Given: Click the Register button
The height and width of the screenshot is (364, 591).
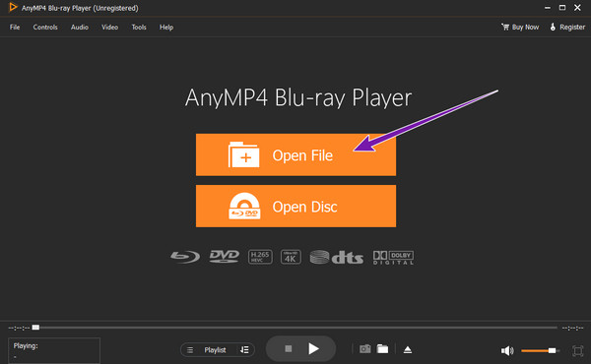Looking at the screenshot, I should [567, 28].
